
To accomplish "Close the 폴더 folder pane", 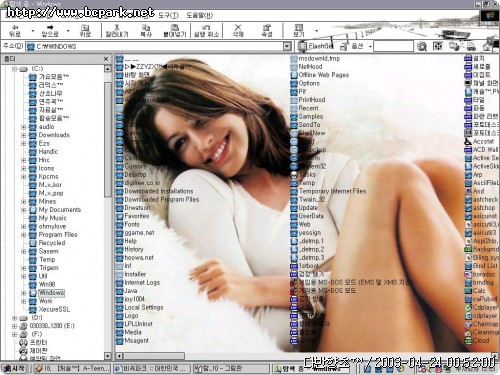I will (x=106, y=59).
